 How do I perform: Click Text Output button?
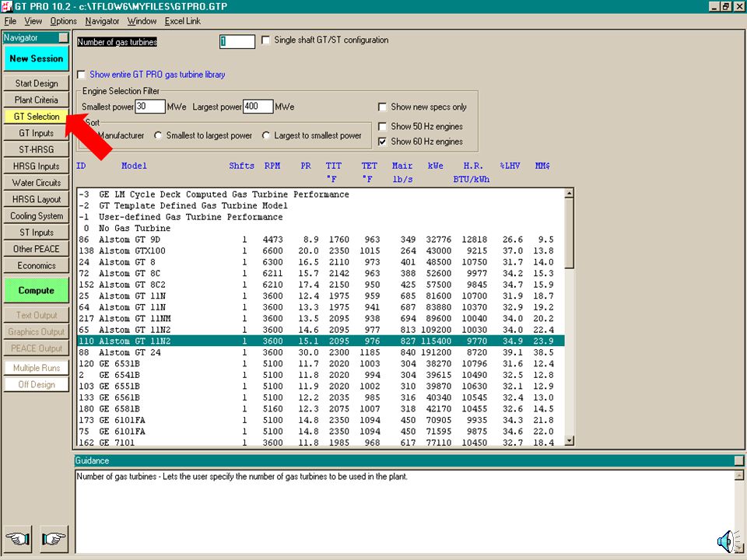point(37,315)
